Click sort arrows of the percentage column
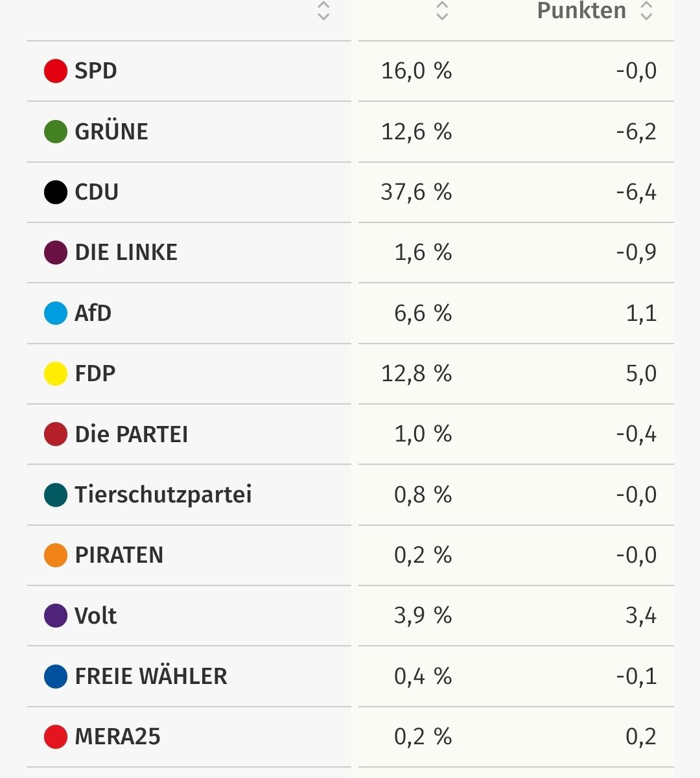 [442, 11]
